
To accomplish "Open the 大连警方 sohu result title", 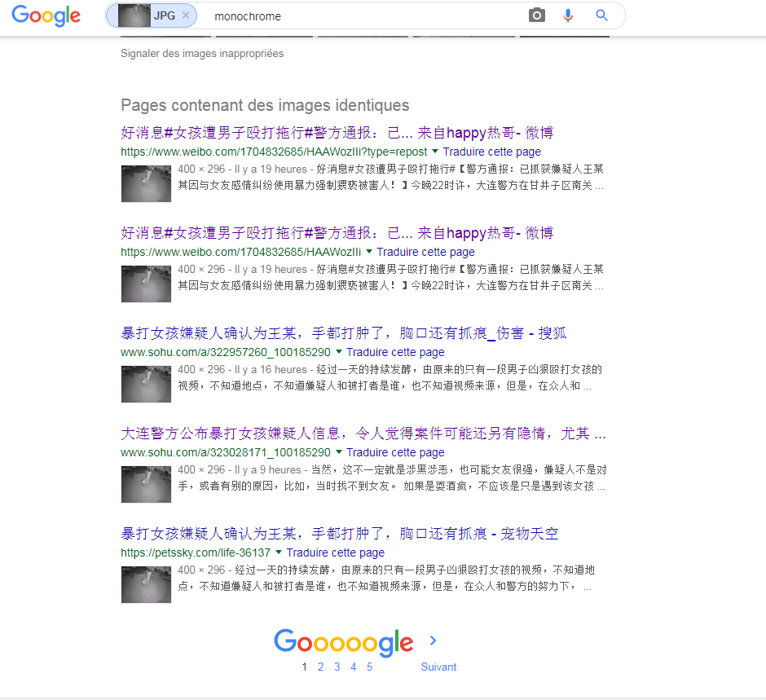I will [x=363, y=433].
